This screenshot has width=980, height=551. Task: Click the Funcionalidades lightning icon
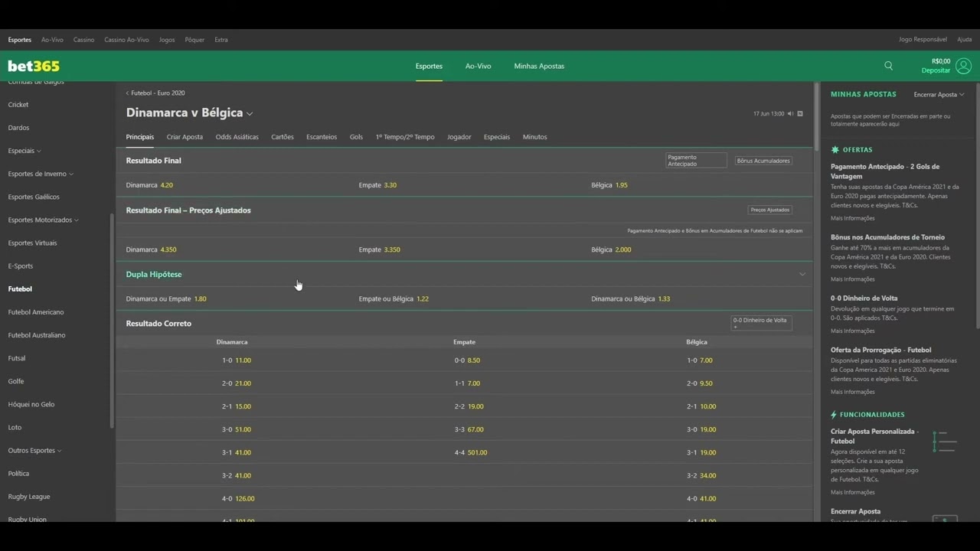834,415
